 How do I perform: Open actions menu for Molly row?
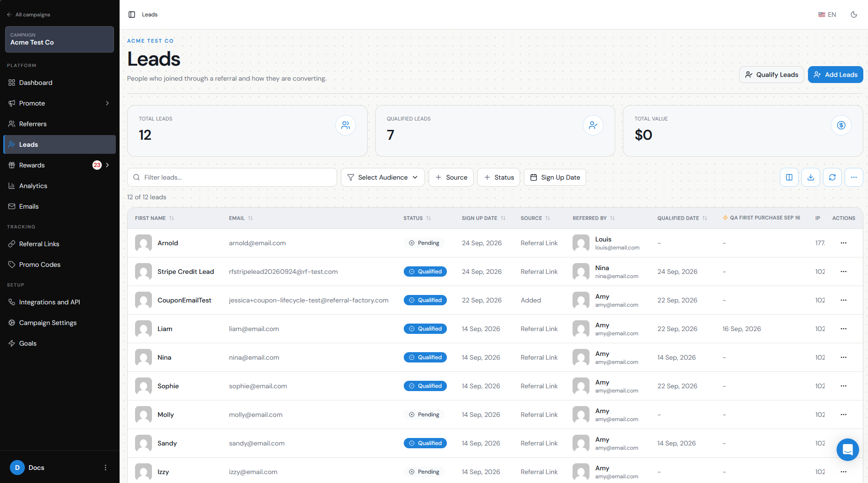[844, 415]
